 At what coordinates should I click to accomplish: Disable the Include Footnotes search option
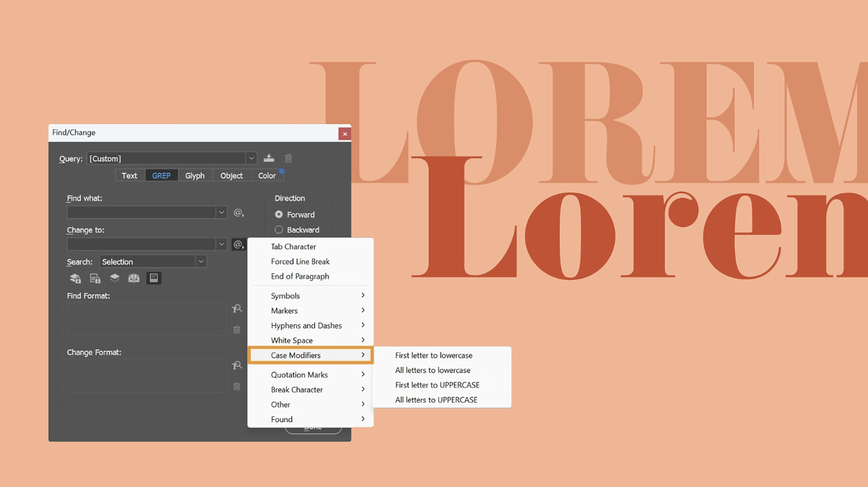(x=154, y=278)
